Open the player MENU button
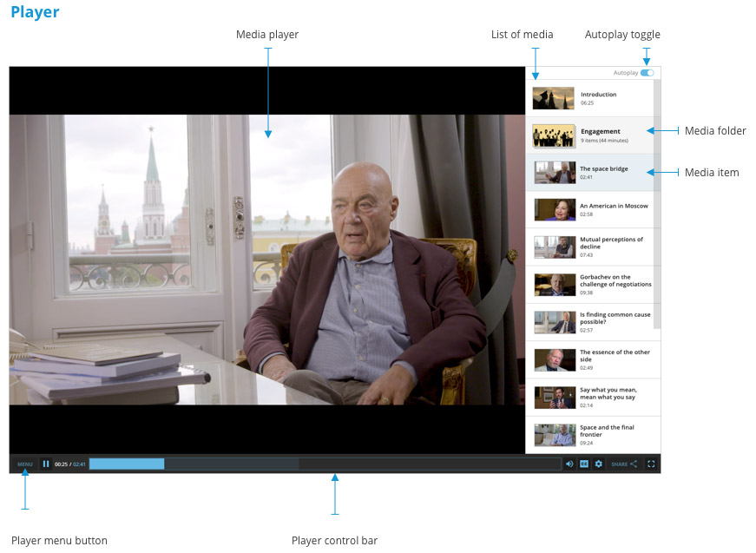The image size is (756, 553). [x=25, y=464]
